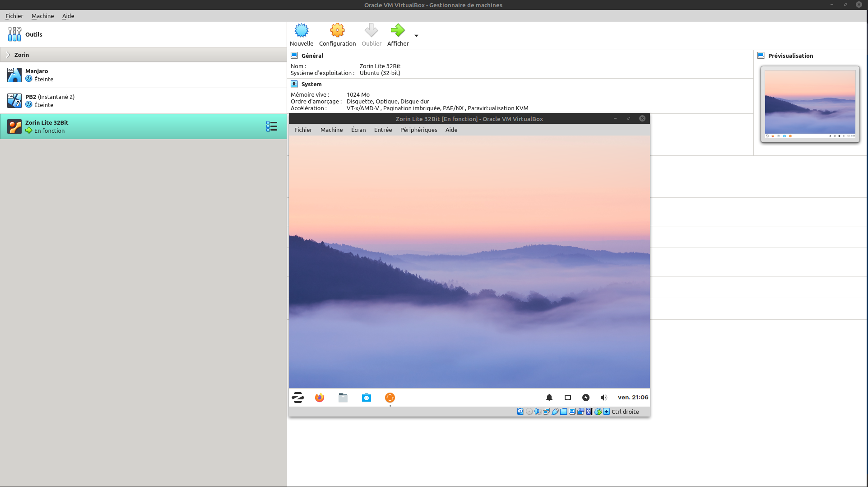Open Configuration with the gear icon
Screen dimensions: 868x487
coord(337,31)
